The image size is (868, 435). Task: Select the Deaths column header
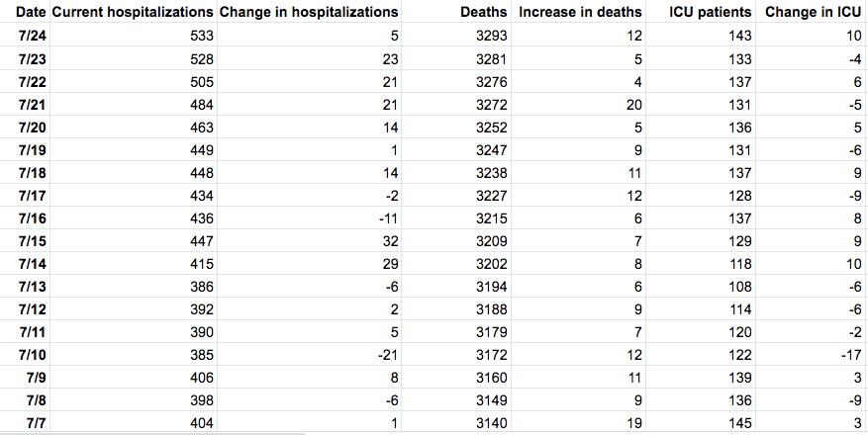484,13
